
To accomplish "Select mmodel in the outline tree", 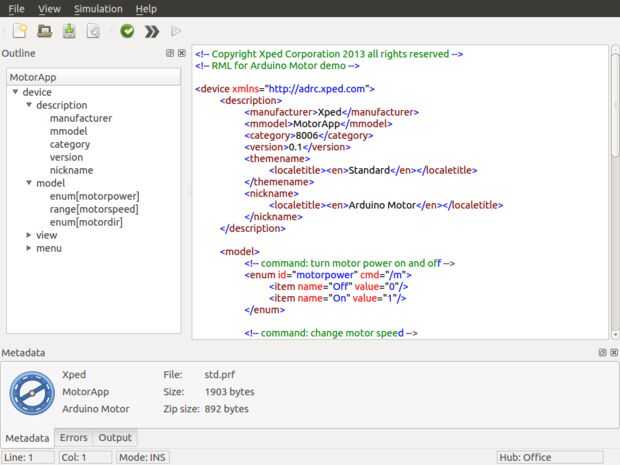I will (x=68, y=131).
